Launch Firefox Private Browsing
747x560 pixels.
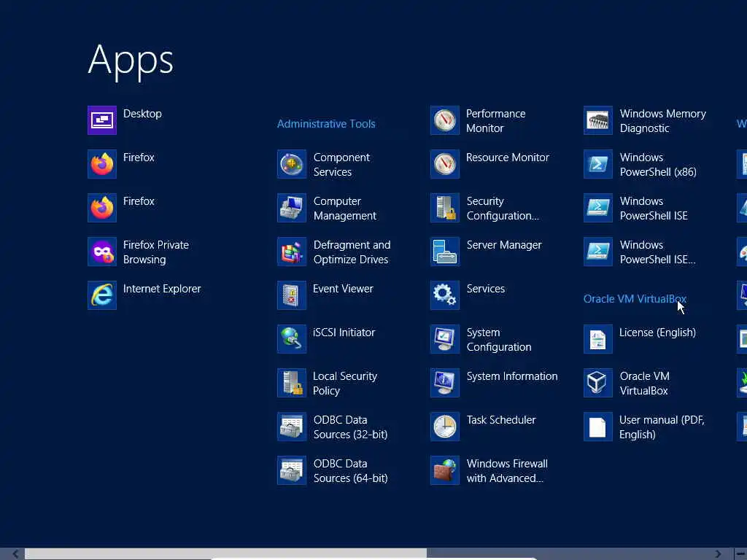(139, 252)
